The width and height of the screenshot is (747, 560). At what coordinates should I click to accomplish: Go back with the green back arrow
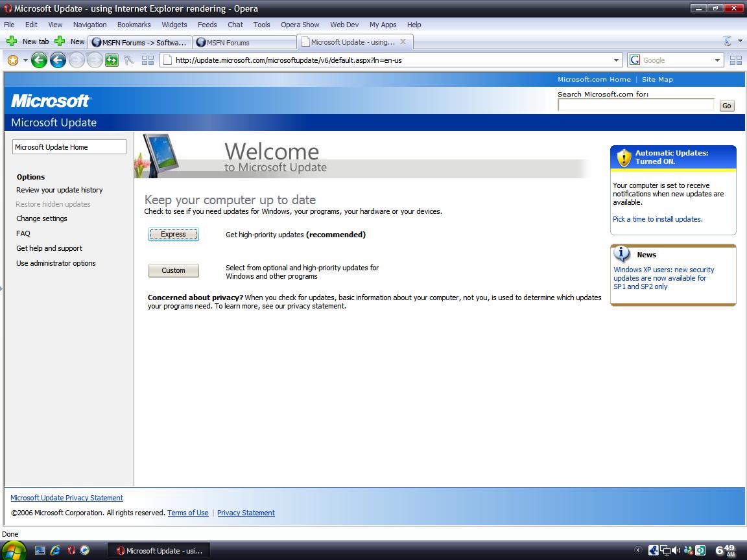[x=39, y=60]
